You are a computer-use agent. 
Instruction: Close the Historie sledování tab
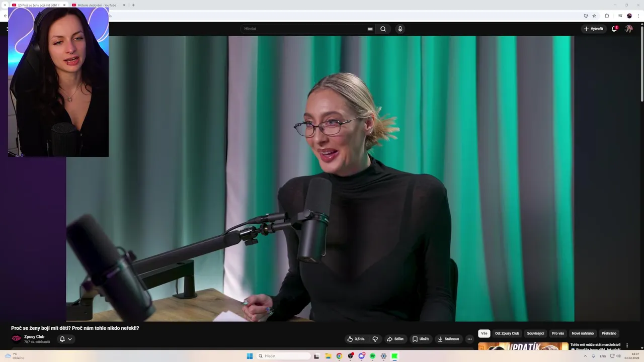coord(124,5)
